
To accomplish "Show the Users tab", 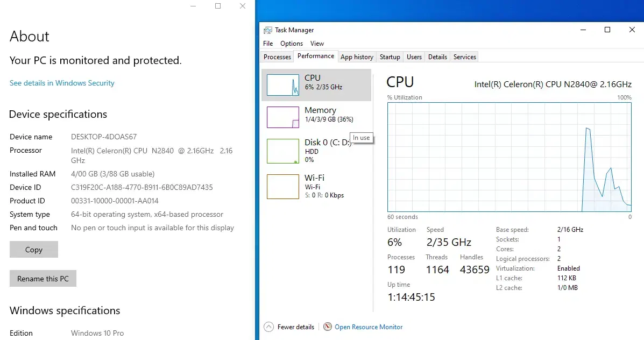I will pos(414,57).
